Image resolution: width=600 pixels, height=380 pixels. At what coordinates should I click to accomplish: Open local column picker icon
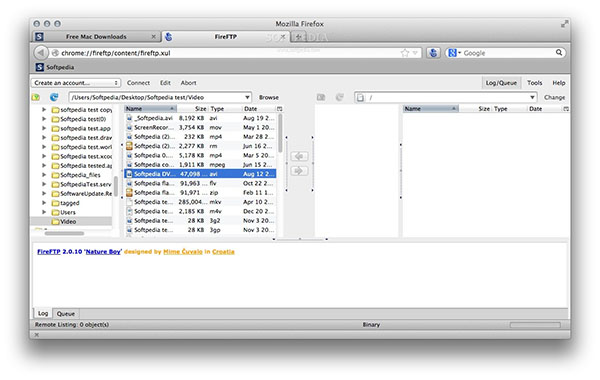click(279, 109)
